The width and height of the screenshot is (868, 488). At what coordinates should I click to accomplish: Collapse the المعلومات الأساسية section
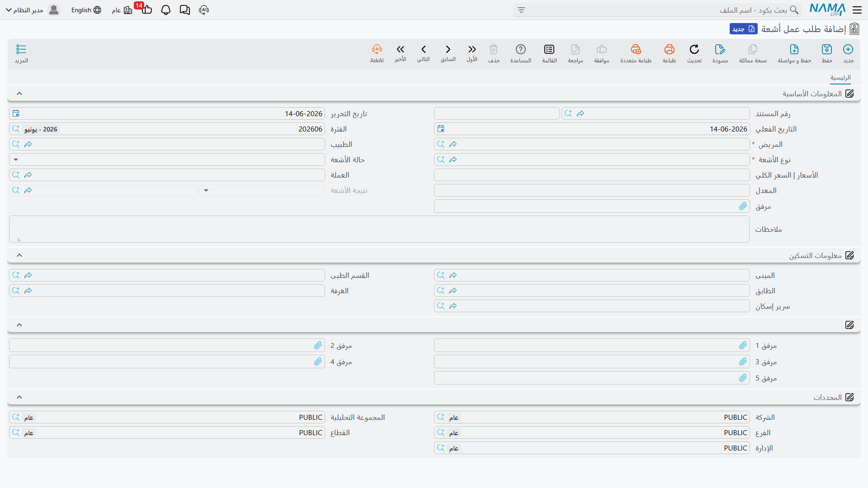(19, 94)
